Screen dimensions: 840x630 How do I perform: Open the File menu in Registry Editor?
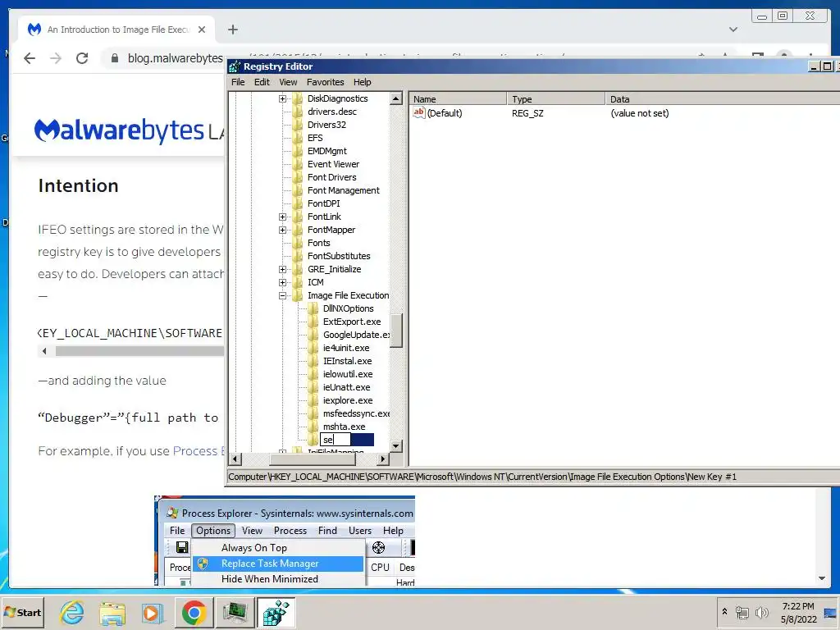238,82
